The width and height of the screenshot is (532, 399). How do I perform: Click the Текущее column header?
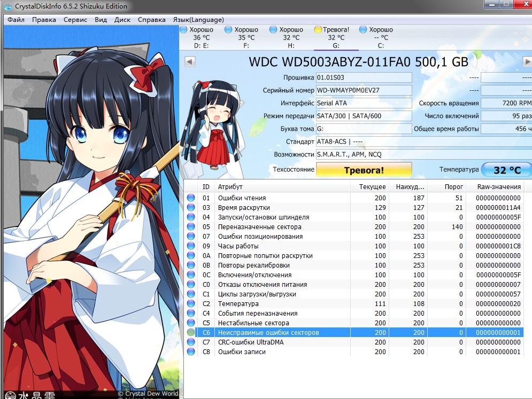click(x=369, y=187)
